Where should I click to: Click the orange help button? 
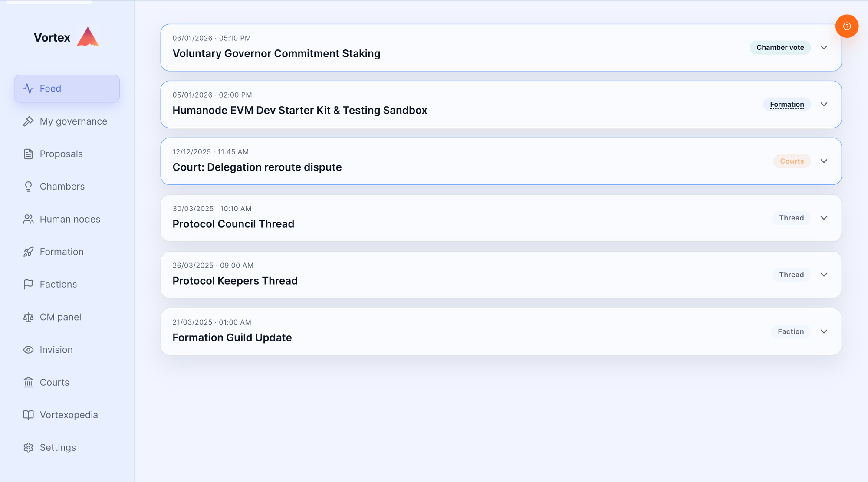(x=846, y=26)
